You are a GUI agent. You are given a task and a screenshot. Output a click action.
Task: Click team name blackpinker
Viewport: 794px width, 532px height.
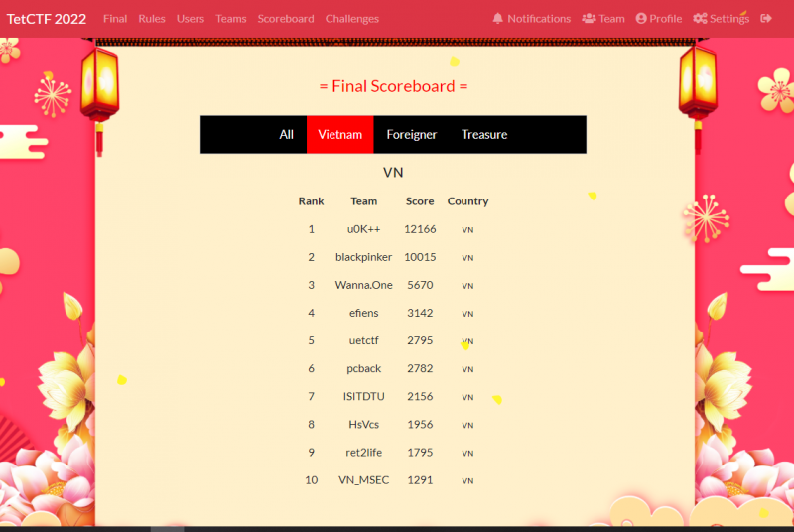pos(363,257)
